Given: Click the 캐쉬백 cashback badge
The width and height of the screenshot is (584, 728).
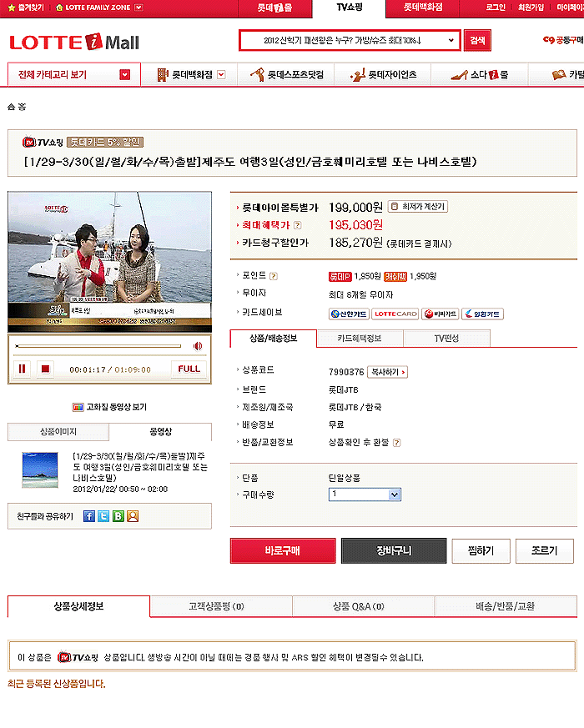Looking at the screenshot, I should (395, 277).
